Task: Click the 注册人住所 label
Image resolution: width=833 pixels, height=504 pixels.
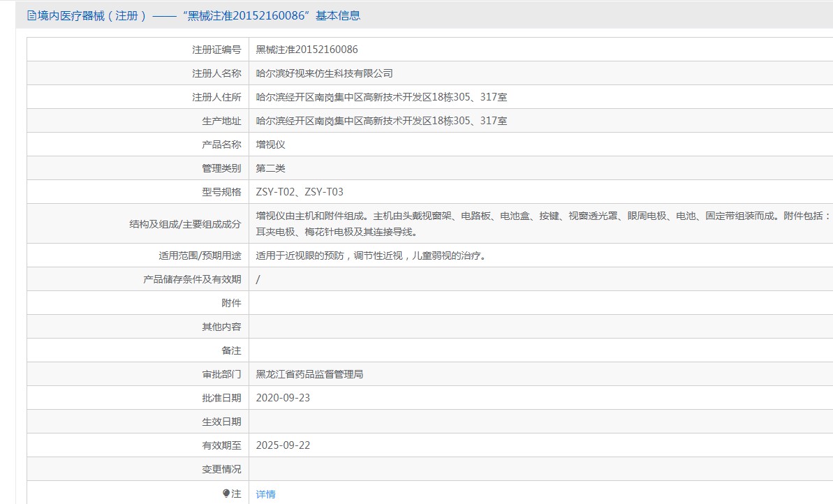Action: pyautogui.click(x=216, y=97)
